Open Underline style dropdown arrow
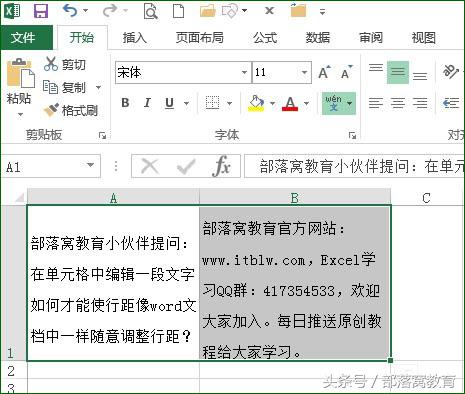The image size is (465, 394). pos(187,103)
